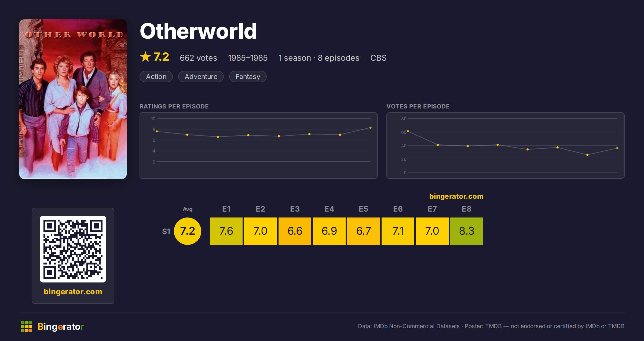This screenshot has height=341, width=644.
Task: Click the Bingerator grid logo icon
Action: pos(26,327)
